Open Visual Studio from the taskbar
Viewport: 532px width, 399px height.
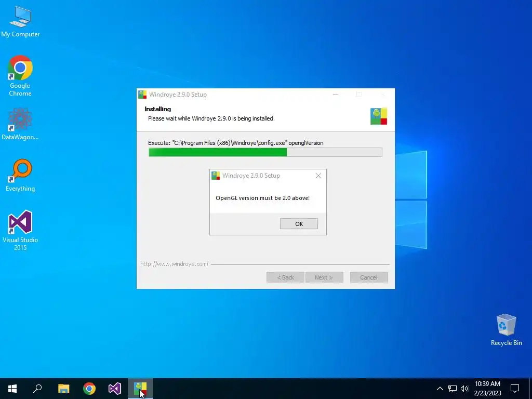coord(115,389)
